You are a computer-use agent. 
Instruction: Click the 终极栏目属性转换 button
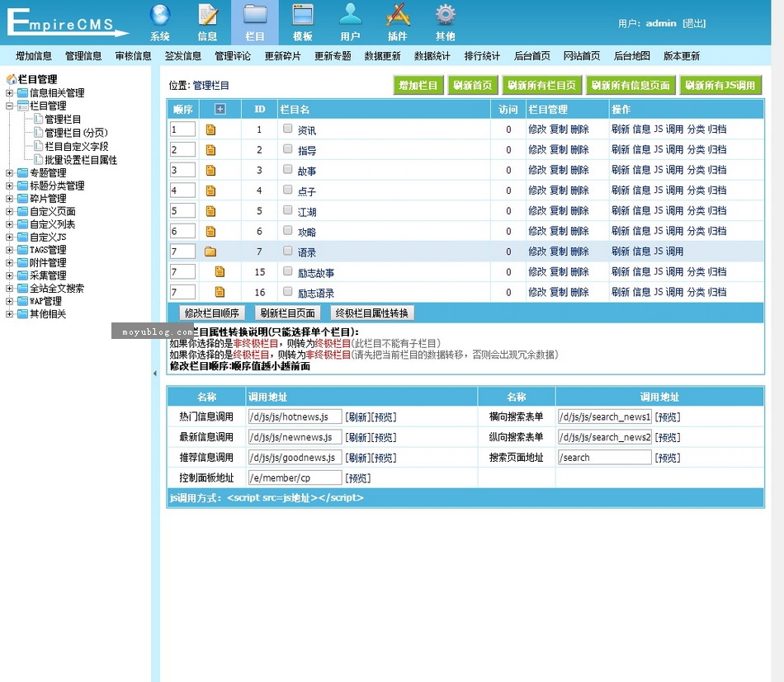[372, 313]
